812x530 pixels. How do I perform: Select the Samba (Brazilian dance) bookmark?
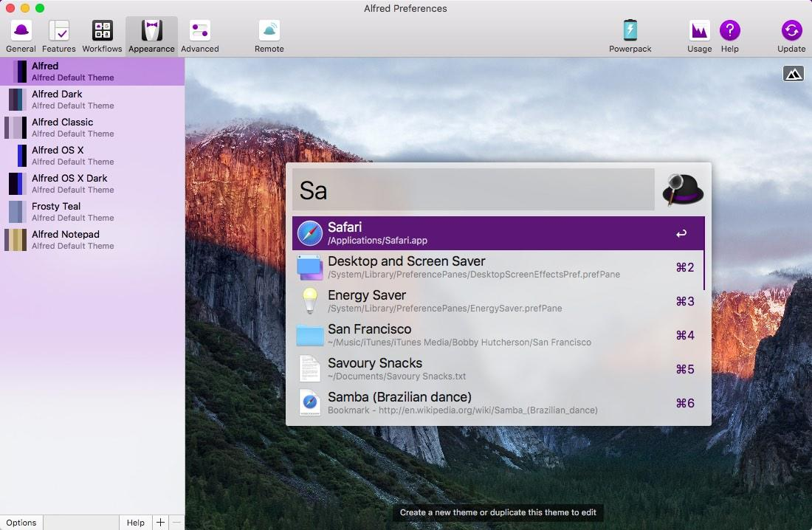(x=497, y=403)
